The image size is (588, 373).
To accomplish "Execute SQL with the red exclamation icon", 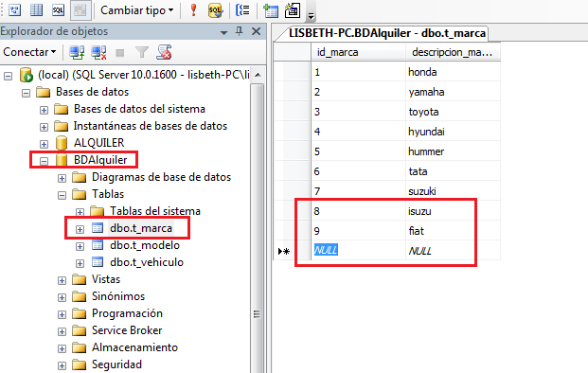I will (x=193, y=10).
